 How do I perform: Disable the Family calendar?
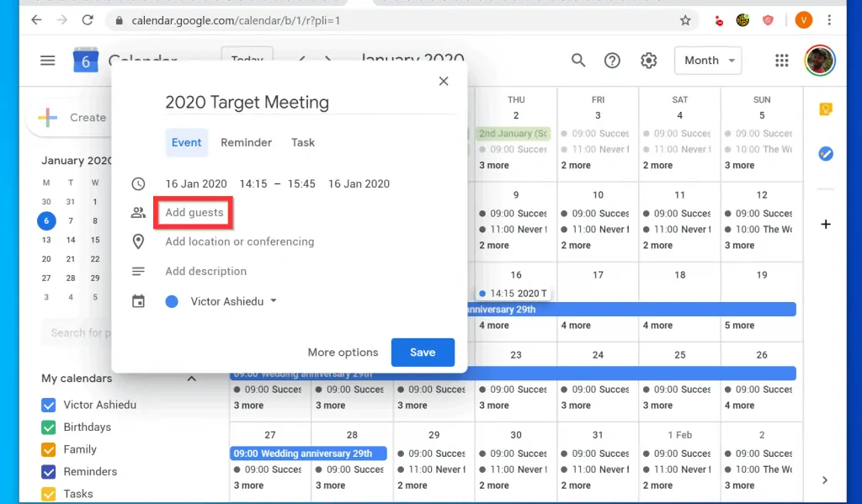click(x=48, y=449)
